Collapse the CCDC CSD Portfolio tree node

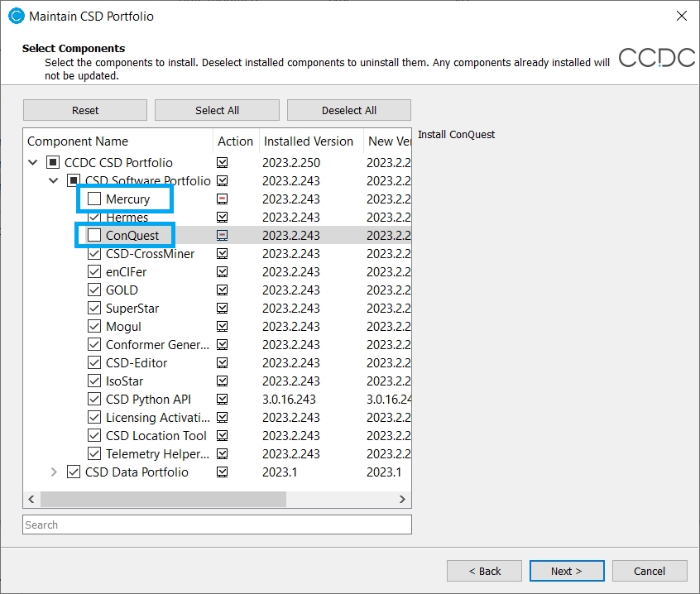33,163
